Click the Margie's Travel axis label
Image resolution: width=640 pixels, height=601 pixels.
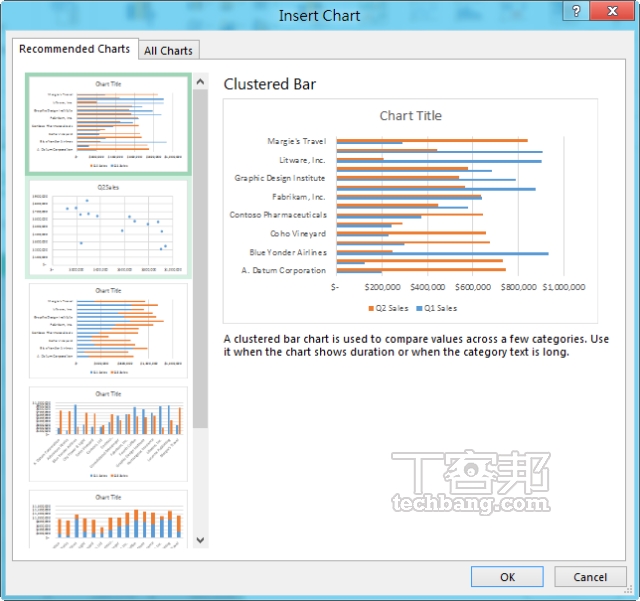[x=297, y=141]
